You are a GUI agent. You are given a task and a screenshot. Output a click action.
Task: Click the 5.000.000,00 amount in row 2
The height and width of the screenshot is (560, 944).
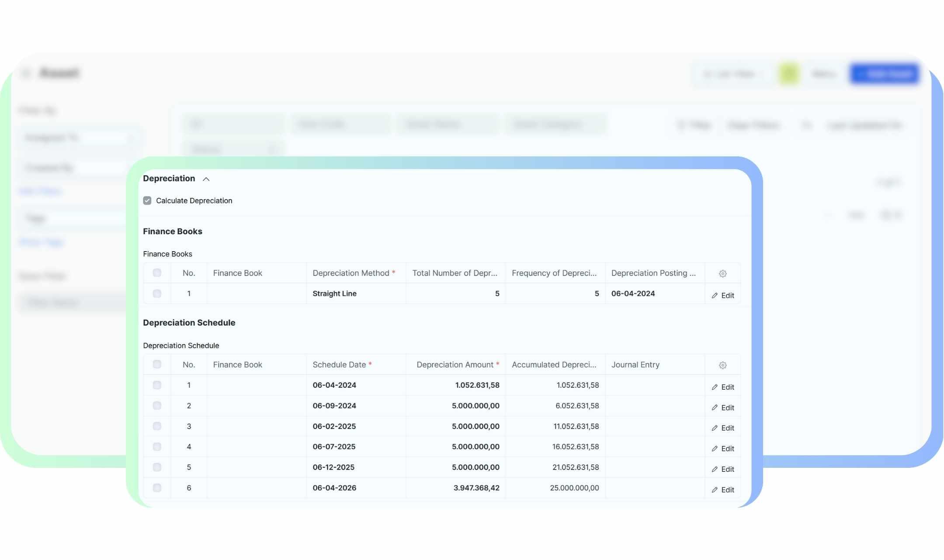tap(475, 406)
